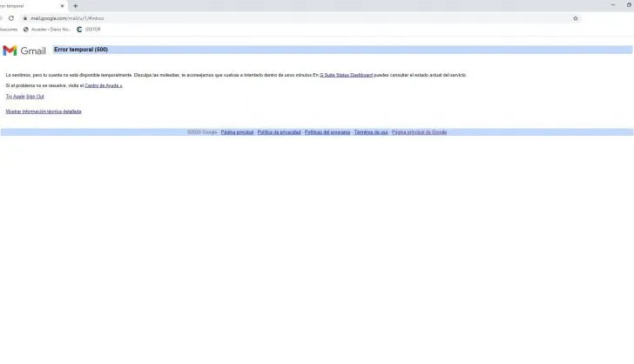Image resolution: width=634 pixels, height=364 pixels.
Task: Close the Error temporal browser tab
Action: click(x=62, y=6)
